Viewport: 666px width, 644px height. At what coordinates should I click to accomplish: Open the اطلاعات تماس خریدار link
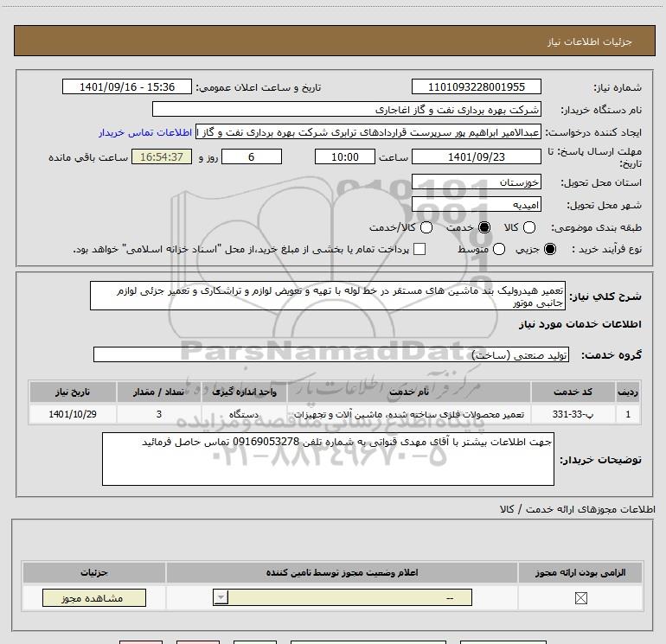(145, 132)
